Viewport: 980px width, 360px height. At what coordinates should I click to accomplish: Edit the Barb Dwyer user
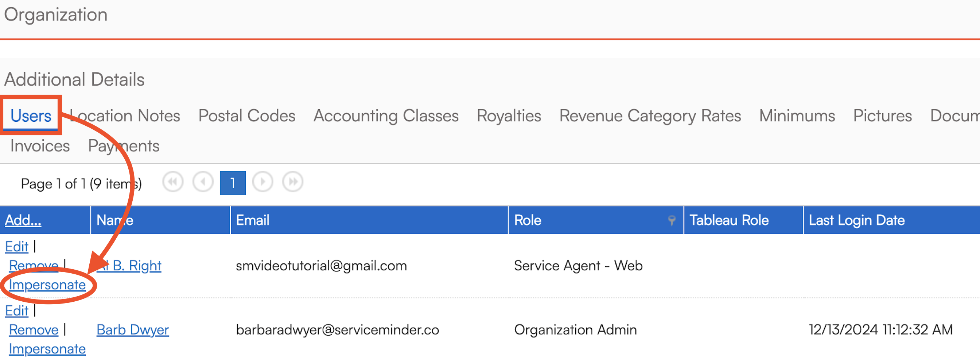pos(16,311)
